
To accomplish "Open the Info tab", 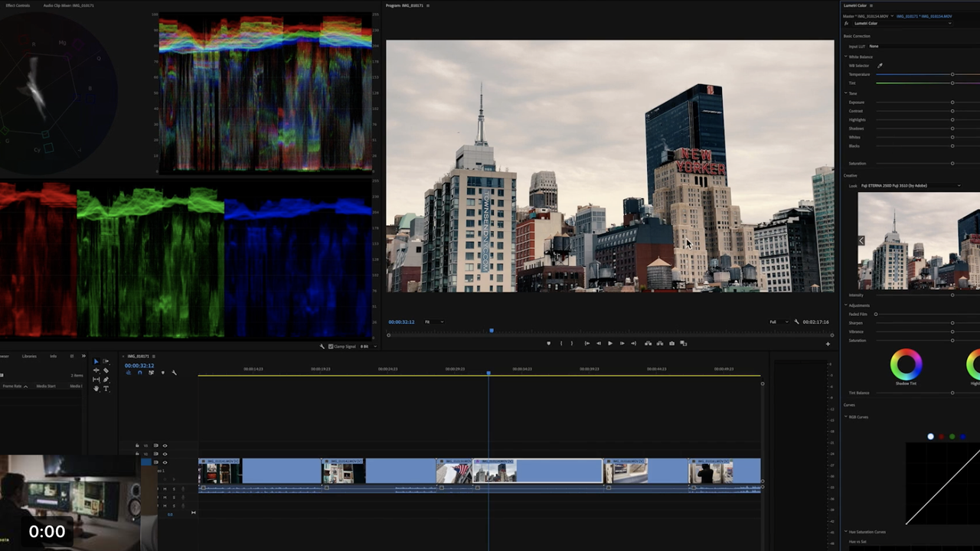I will click(x=54, y=356).
